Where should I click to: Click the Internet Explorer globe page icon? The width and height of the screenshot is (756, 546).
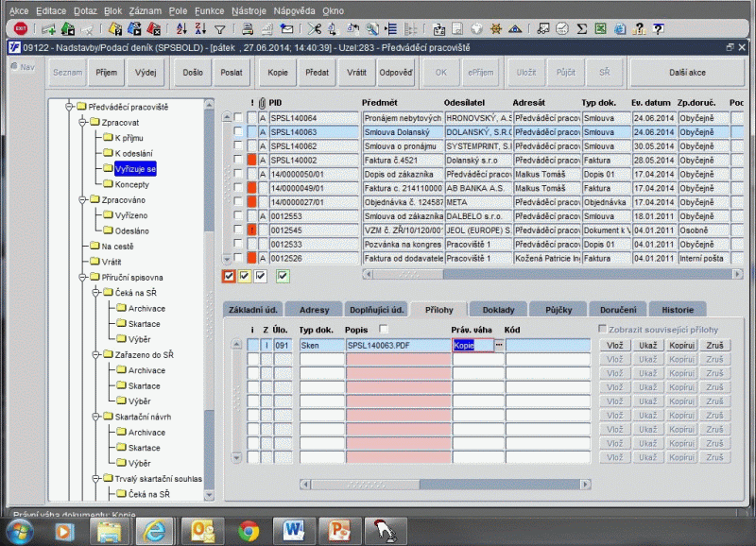[620, 29]
